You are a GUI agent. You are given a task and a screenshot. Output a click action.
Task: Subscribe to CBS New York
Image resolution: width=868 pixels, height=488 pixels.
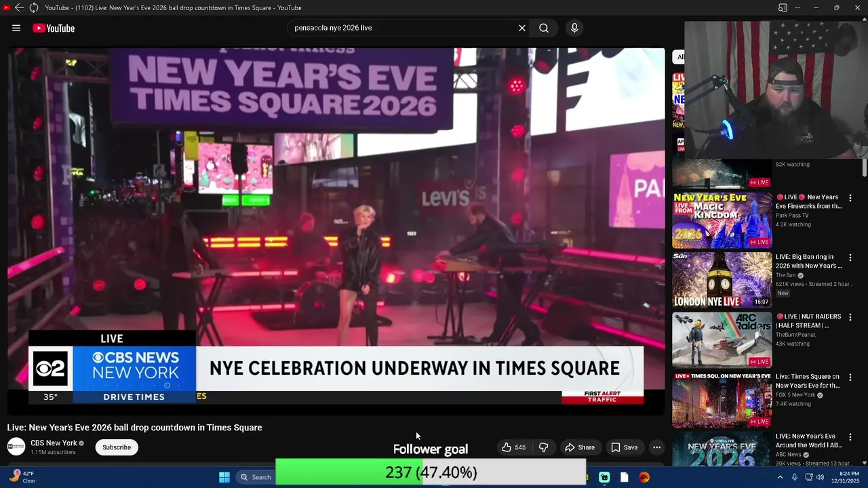pyautogui.click(x=117, y=447)
